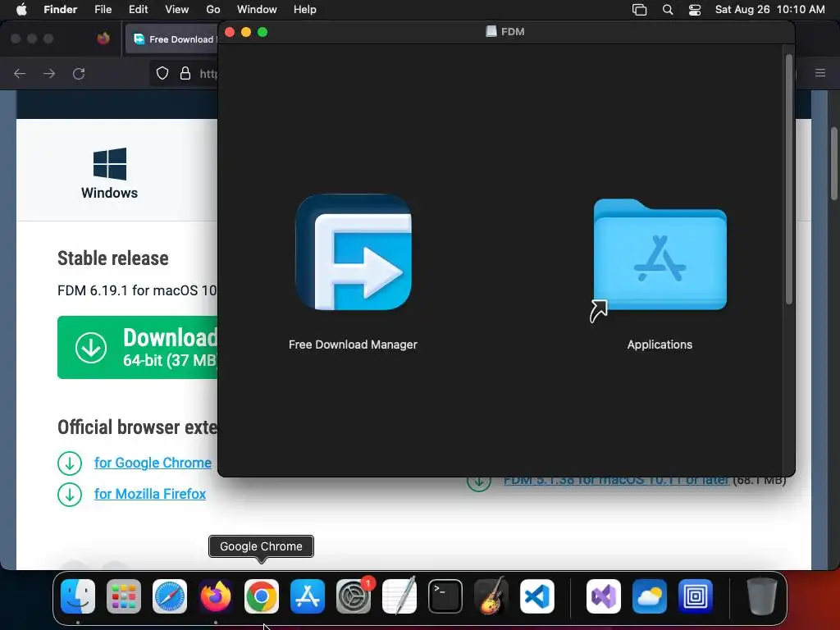This screenshot has width=840, height=630.
Task: Click the screen mirroring menu bar icon
Action: 639,10
